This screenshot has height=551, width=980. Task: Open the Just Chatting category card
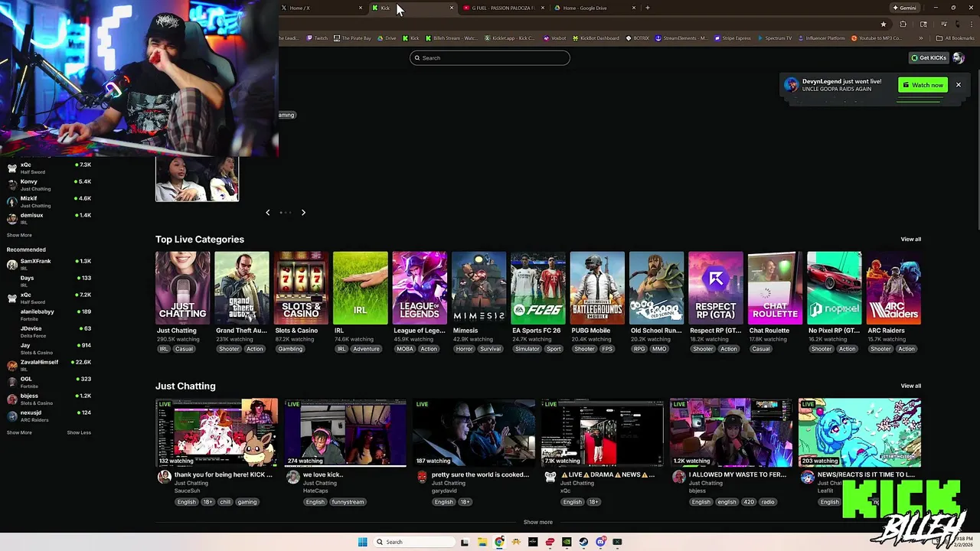click(x=182, y=288)
